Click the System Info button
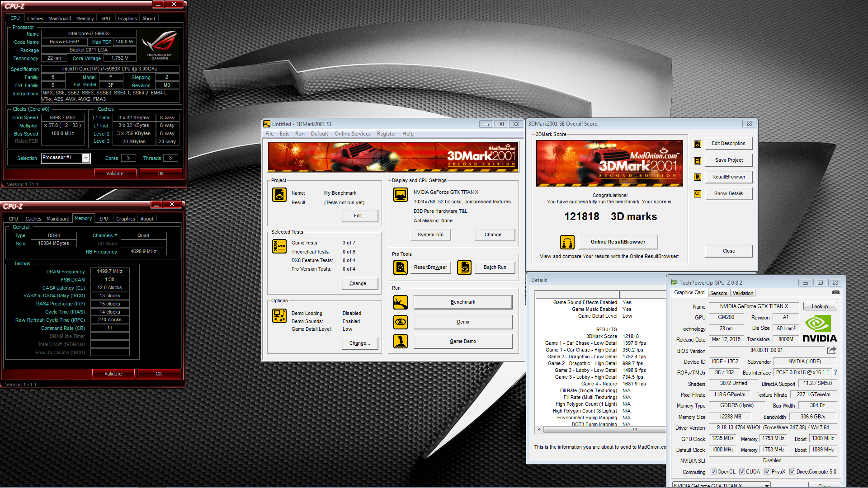 pyautogui.click(x=430, y=235)
